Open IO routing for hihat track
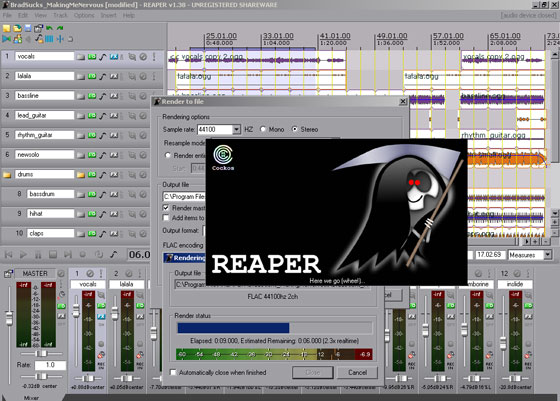Viewport: 560px width, 401px height. pos(92,214)
